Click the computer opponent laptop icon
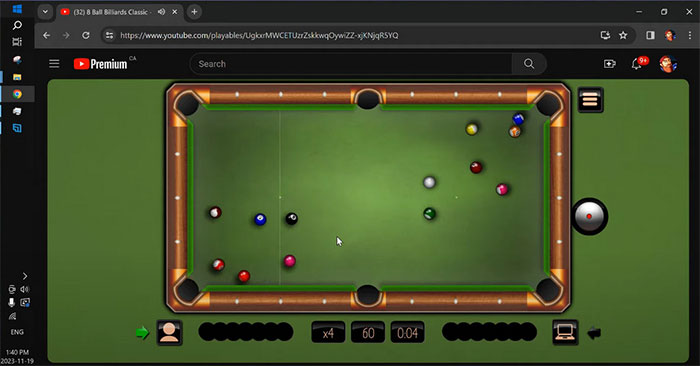The height and width of the screenshot is (366, 700). [x=565, y=333]
